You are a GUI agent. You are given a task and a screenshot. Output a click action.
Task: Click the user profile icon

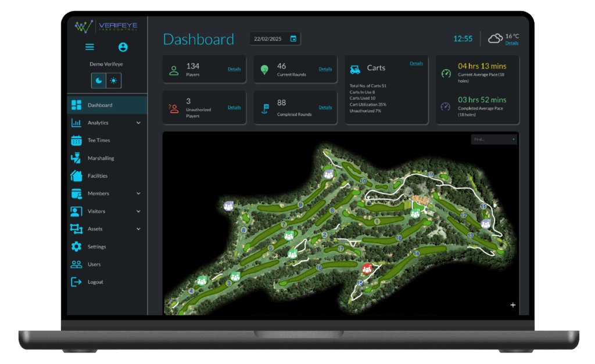point(123,48)
